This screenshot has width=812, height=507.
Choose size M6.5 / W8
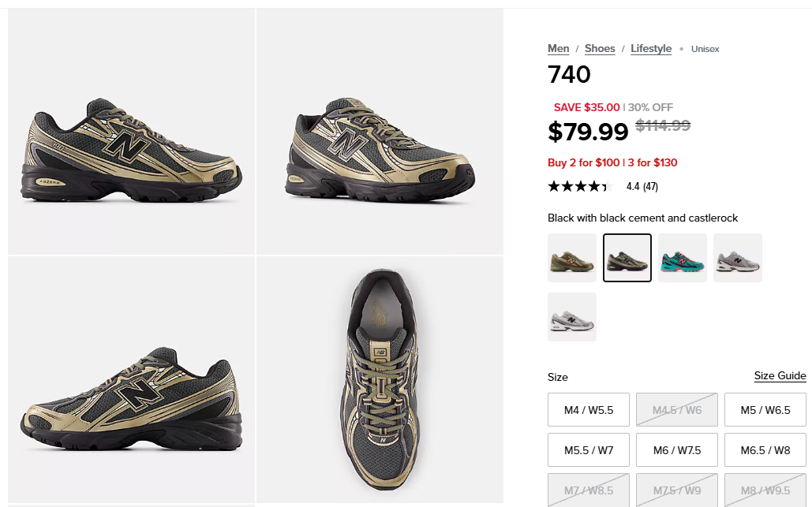765,450
